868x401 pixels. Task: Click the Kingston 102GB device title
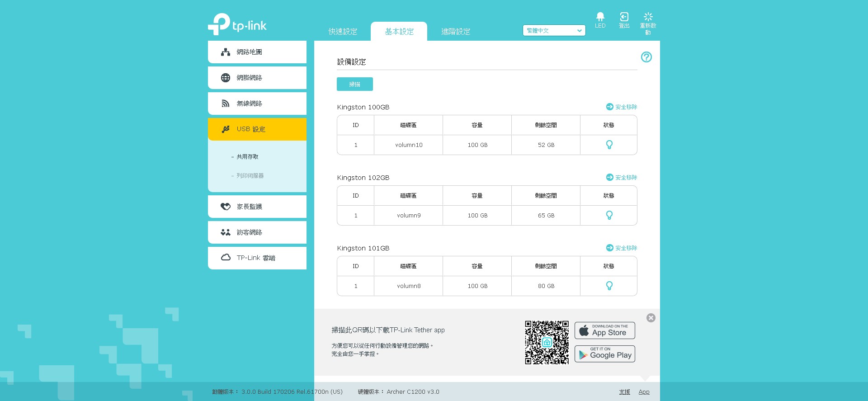click(x=363, y=178)
